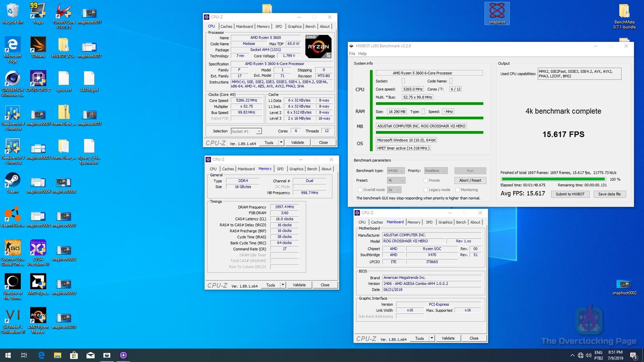
Task: Open 3DMark from the desktop
Action: coord(38,44)
